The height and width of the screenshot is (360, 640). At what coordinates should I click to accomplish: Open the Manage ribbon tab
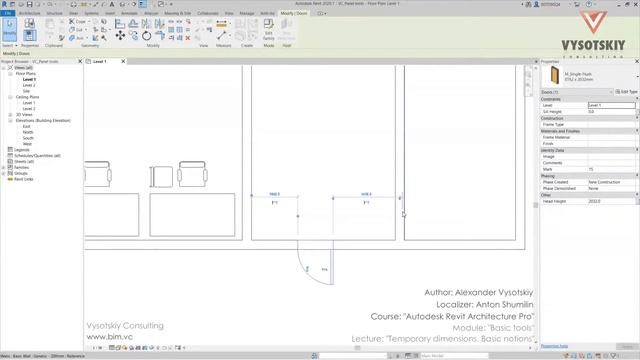[247, 13]
